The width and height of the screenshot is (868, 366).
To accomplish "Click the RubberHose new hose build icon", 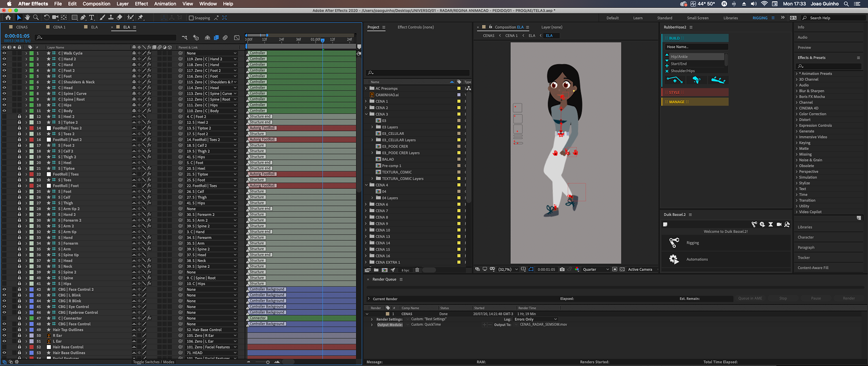I will click(675, 80).
